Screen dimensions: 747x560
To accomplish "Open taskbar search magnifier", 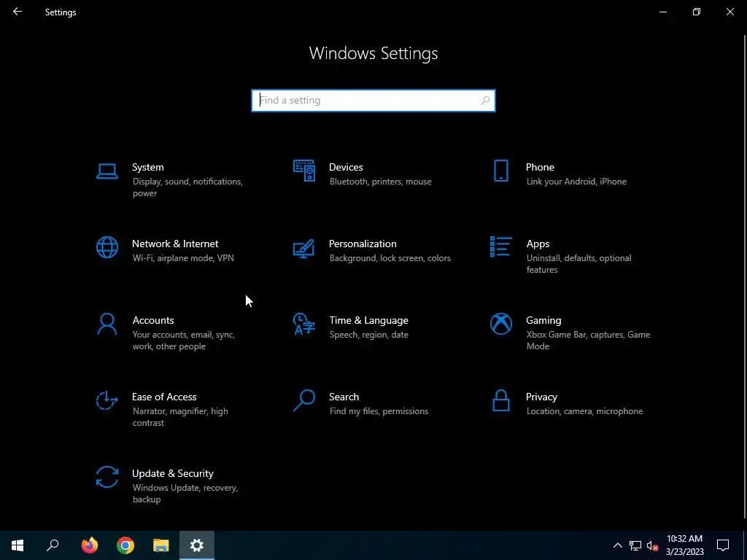I will [x=53, y=545].
